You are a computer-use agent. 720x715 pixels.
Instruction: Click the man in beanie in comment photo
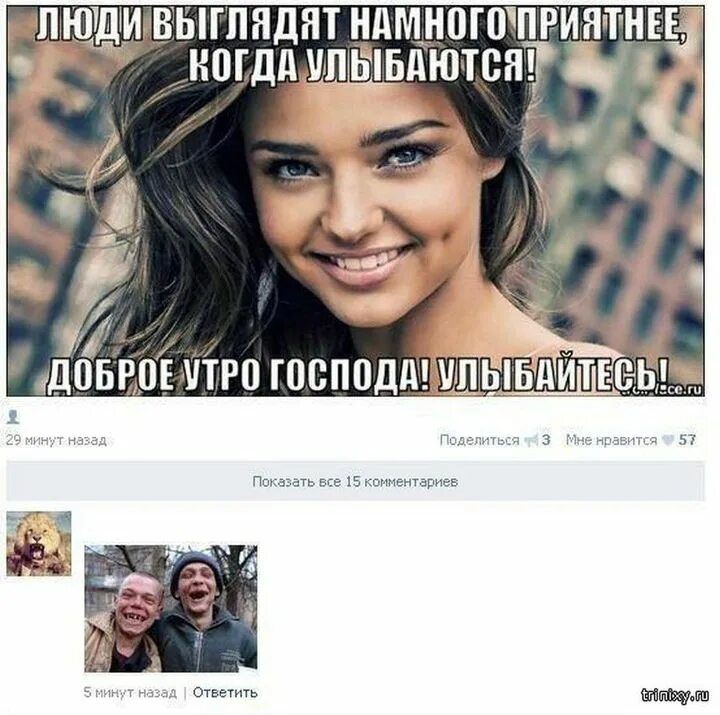point(206,613)
